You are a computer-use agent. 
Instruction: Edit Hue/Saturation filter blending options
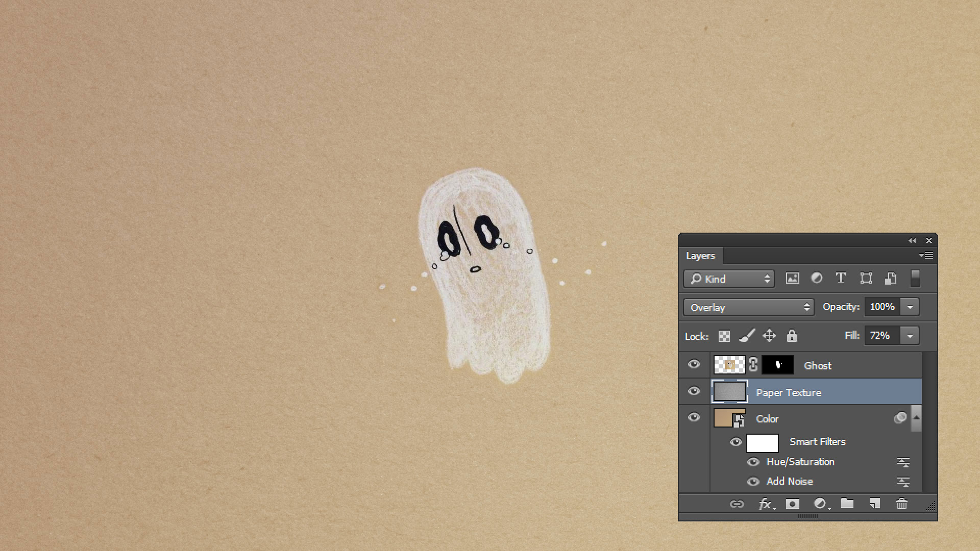tap(903, 463)
